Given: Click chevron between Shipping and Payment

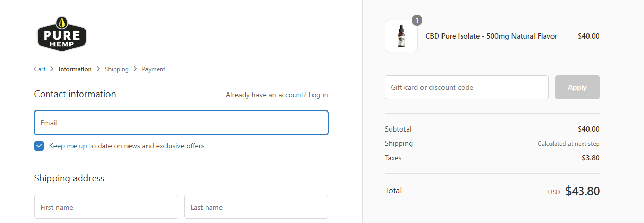Looking at the screenshot, I should coord(136,69).
